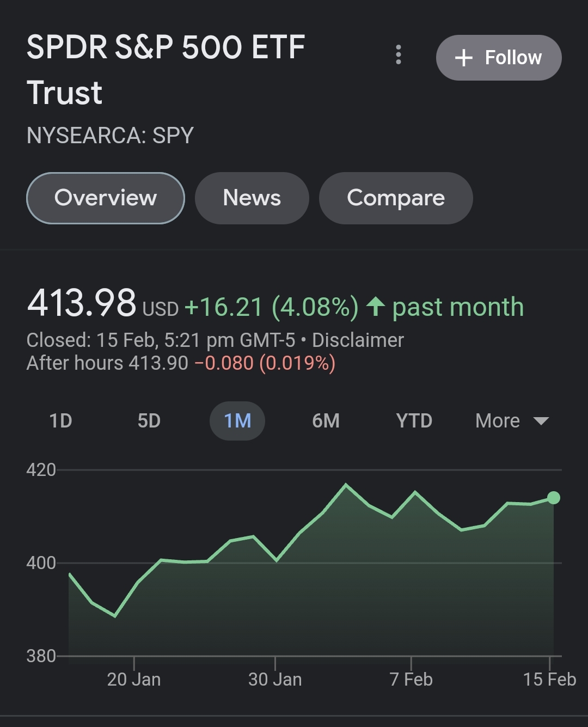
Task: Click the 7 Feb axis marker
Action: coord(411,679)
